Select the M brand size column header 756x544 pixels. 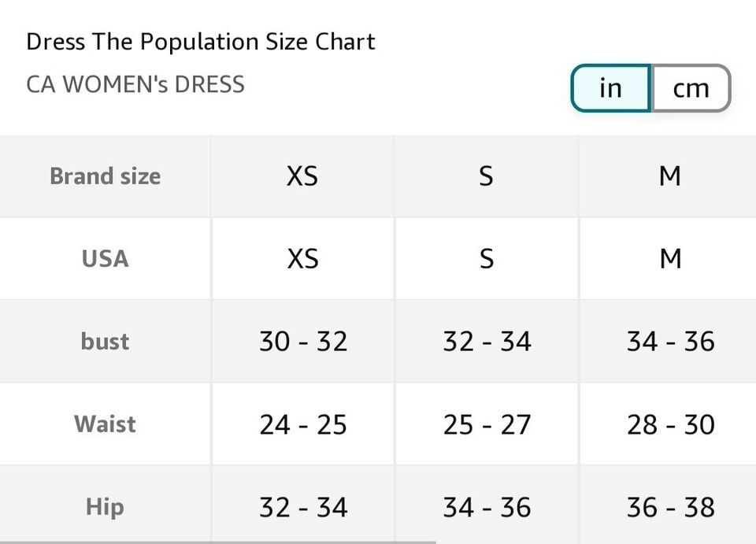669,176
